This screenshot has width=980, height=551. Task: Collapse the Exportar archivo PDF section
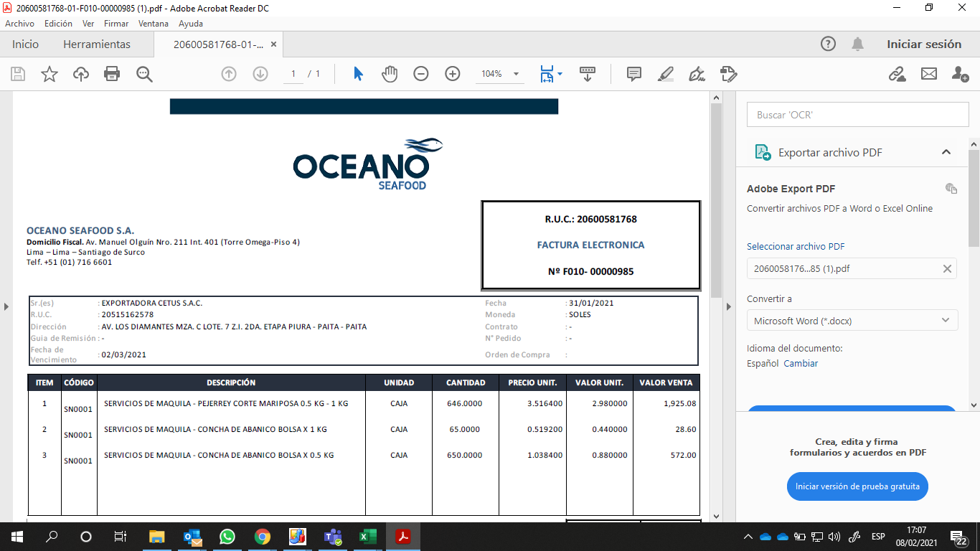click(x=946, y=152)
